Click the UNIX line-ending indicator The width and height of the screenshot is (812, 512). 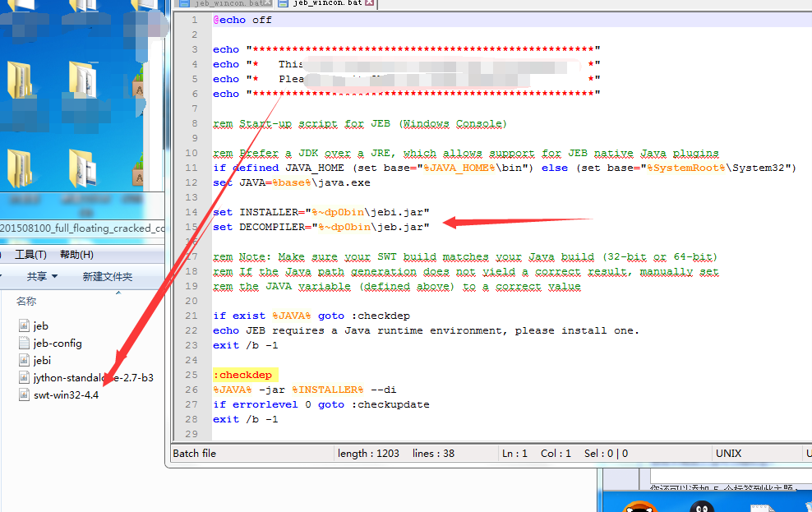point(729,454)
